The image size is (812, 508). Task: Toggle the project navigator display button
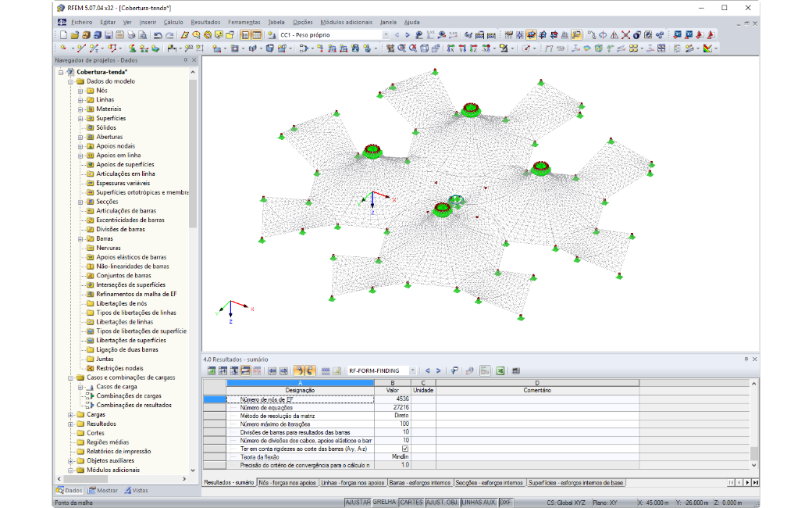coord(245,34)
